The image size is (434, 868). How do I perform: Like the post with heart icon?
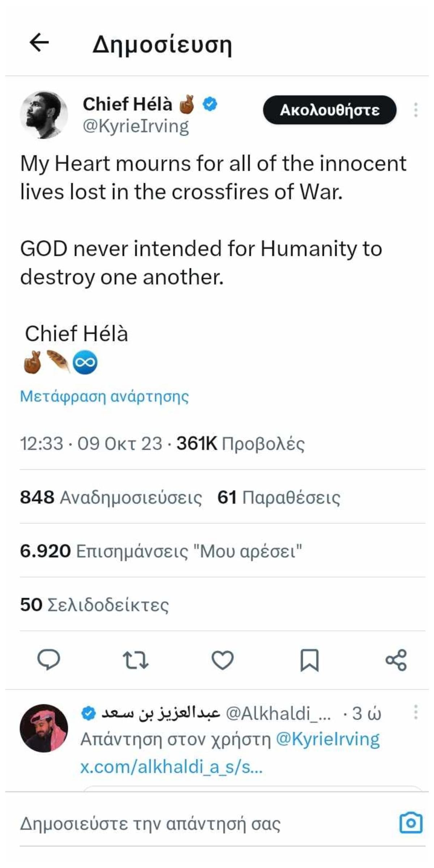pos(222,660)
